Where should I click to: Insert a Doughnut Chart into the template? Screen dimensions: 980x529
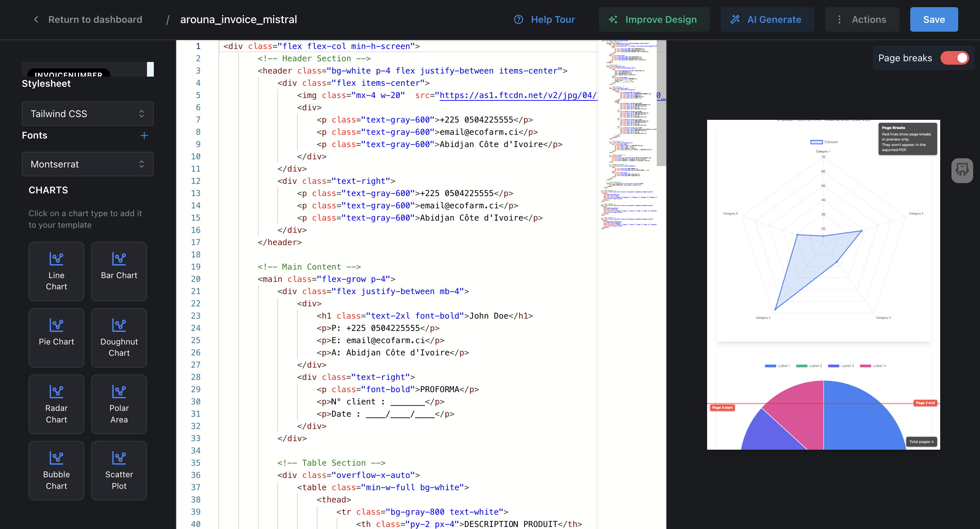pyautogui.click(x=119, y=338)
